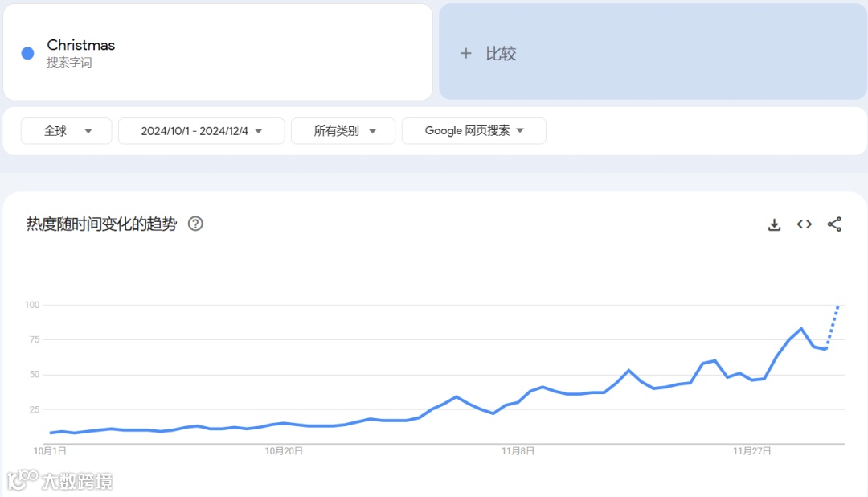868x497 pixels.
Task: Click the blue dot next to Christmas
Action: tap(25, 51)
